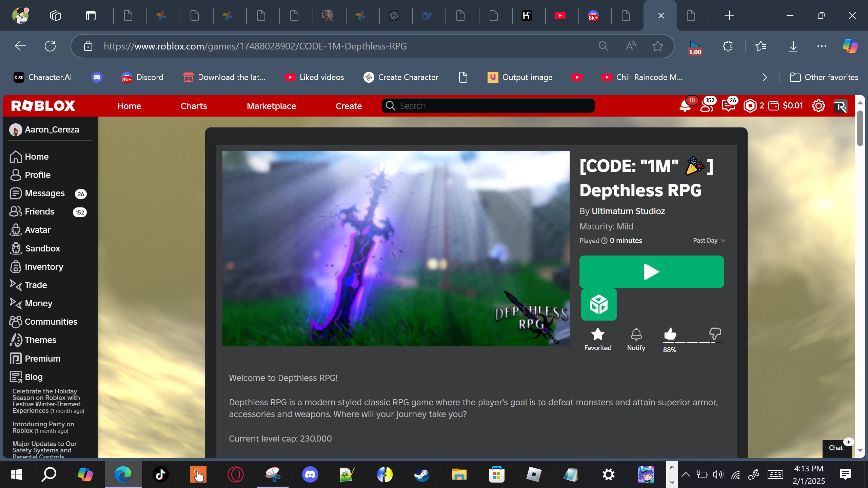Open the Roblox notifications bell
The width and height of the screenshot is (868, 488).
pyautogui.click(x=685, y=106)
